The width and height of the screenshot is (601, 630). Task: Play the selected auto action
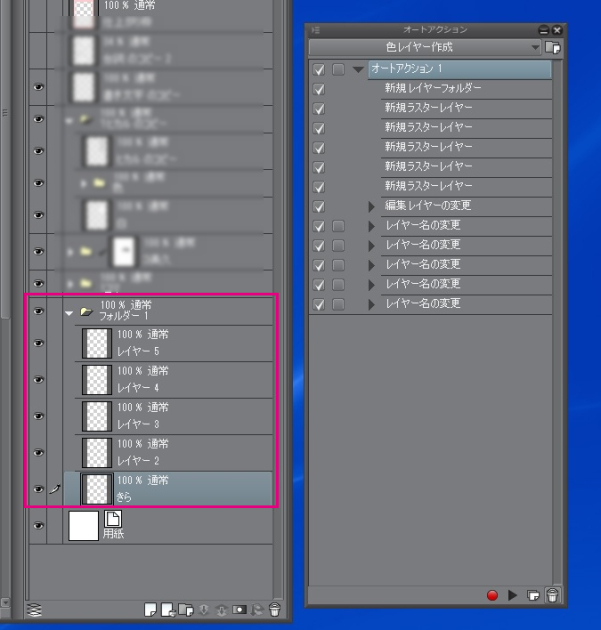click(x=512, y=595)
